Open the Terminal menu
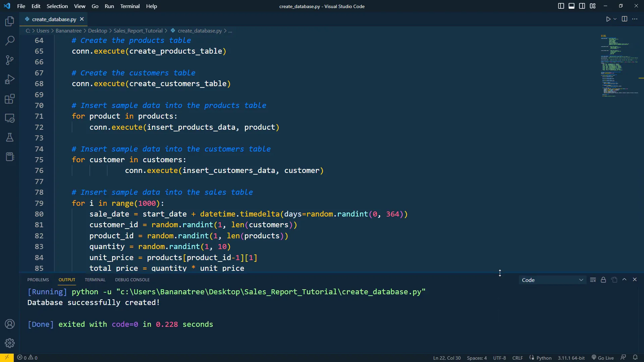 (130, 6)
